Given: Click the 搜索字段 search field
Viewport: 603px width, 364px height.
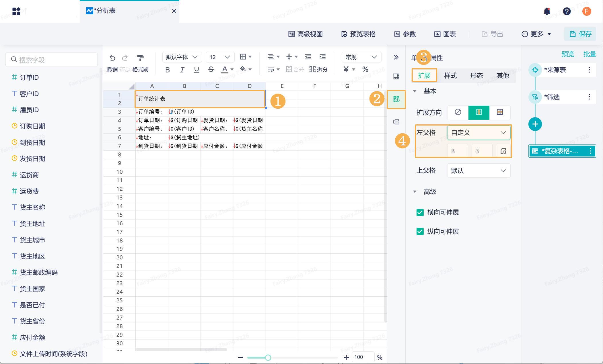Looking at the screenshot, I should point(52,60).
